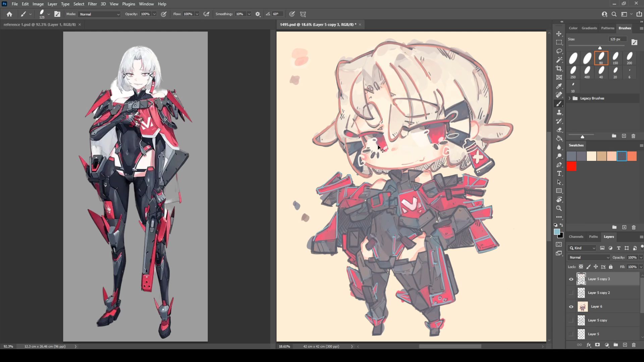Screen dimensions: 644x362
Task: Toggle symmetry paint options
Action: [303, 14]
